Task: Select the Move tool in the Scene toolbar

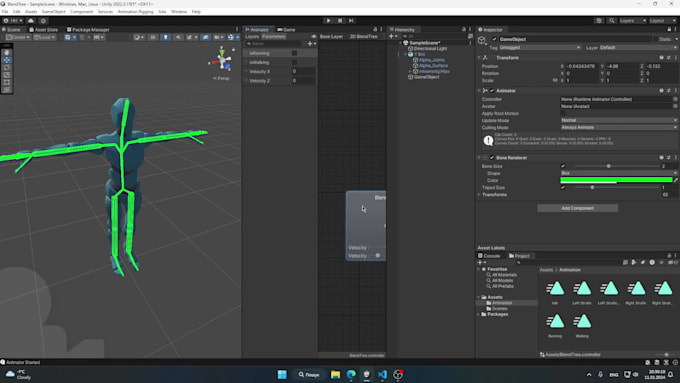Action: [7, 60]
